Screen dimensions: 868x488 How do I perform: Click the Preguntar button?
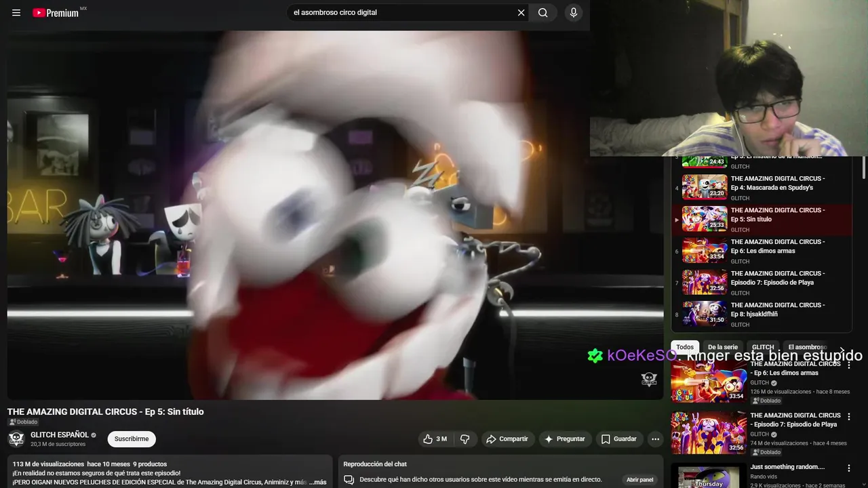pos(565,439)
